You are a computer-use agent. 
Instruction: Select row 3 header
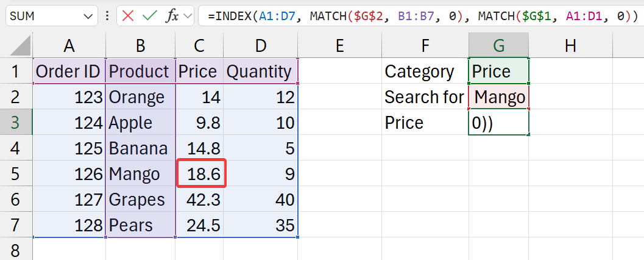pos(16,123)
